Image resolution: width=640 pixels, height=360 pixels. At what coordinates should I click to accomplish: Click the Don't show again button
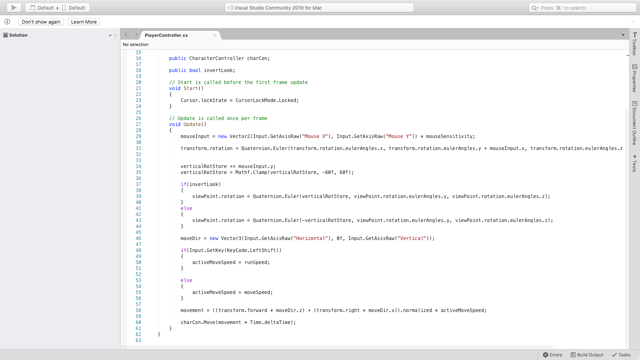coord(41,22)
